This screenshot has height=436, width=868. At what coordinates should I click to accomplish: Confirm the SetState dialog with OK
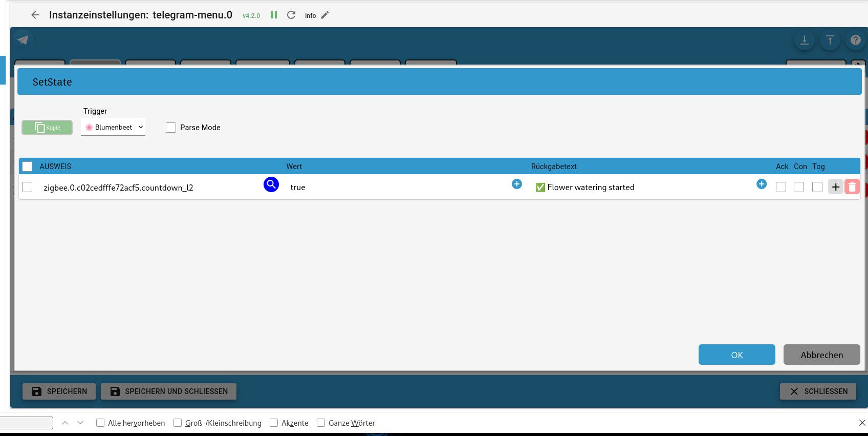737,355
